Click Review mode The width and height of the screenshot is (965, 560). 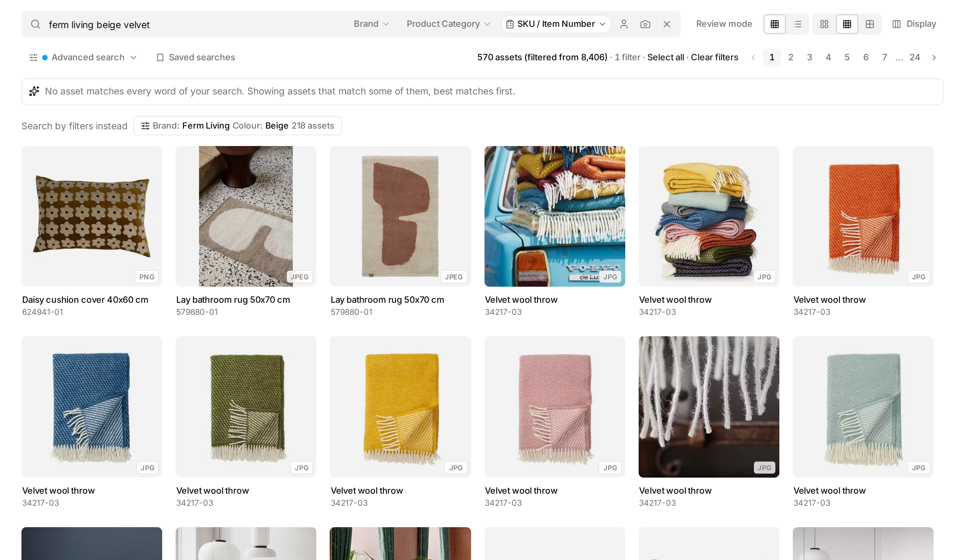tap(724, 24)
